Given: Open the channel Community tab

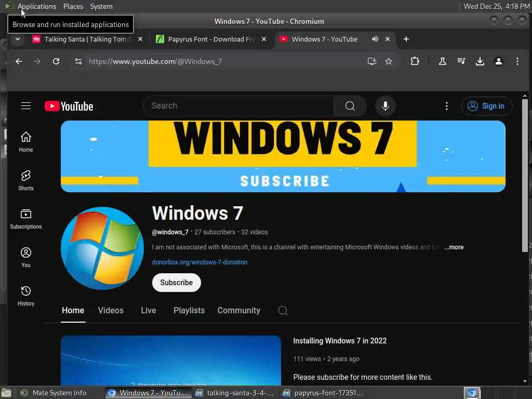Looking at the screenshot, I should 239,311.
